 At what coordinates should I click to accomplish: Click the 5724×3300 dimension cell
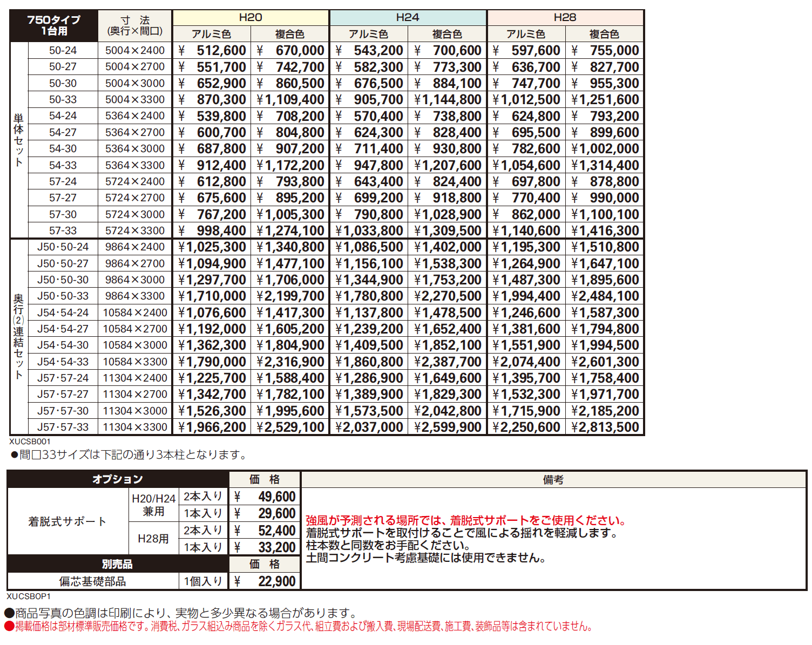pyautogui.click(x=135, y=230)
